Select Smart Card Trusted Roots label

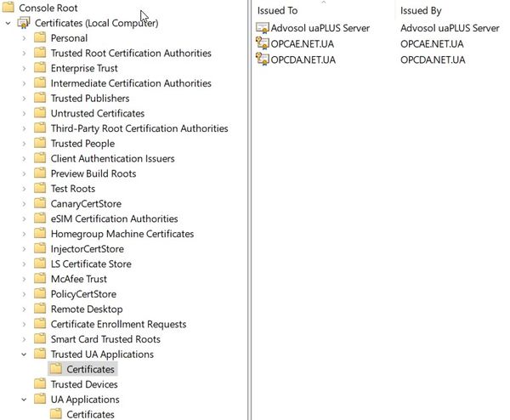[x=105, y=339]
